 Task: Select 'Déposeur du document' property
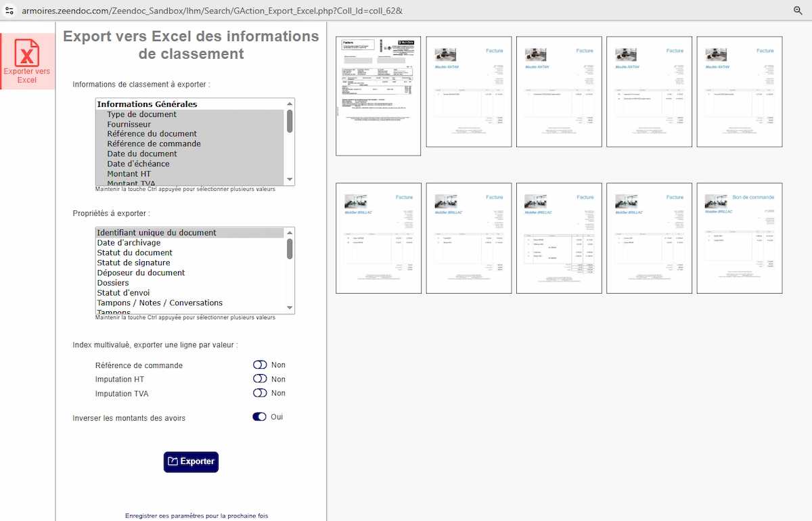pos(190,273)
